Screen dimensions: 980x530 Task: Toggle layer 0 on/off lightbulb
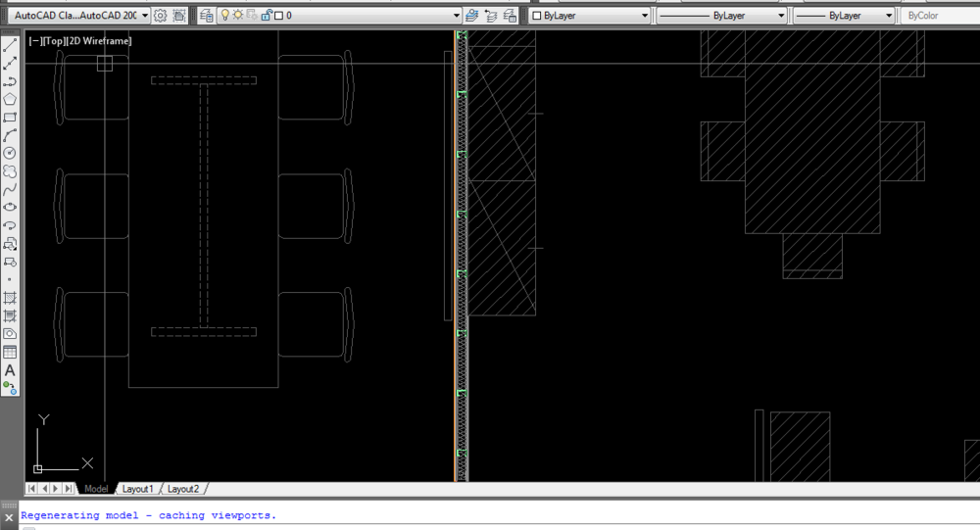(x=224, y=16)
